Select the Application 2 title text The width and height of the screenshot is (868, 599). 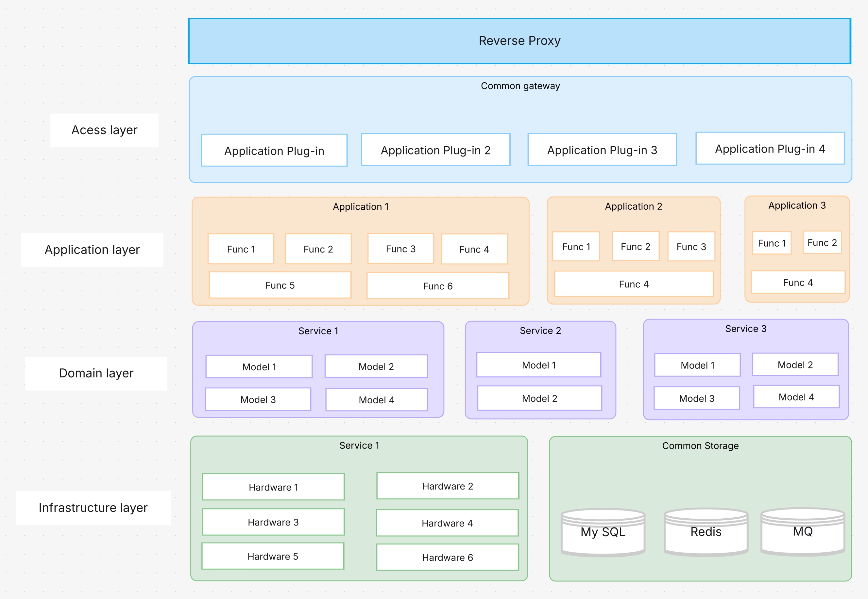point(633,206)
